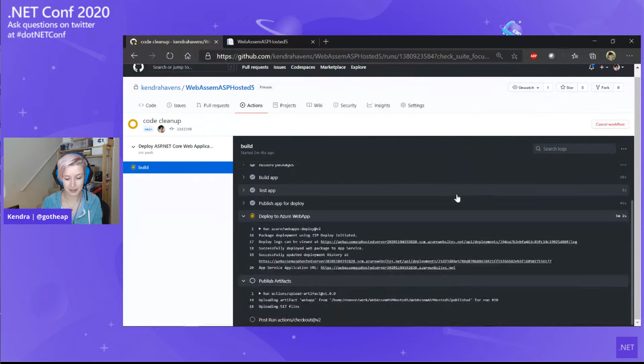
Task: Click the GitHub Octocat logo
Action: [138, 67]
